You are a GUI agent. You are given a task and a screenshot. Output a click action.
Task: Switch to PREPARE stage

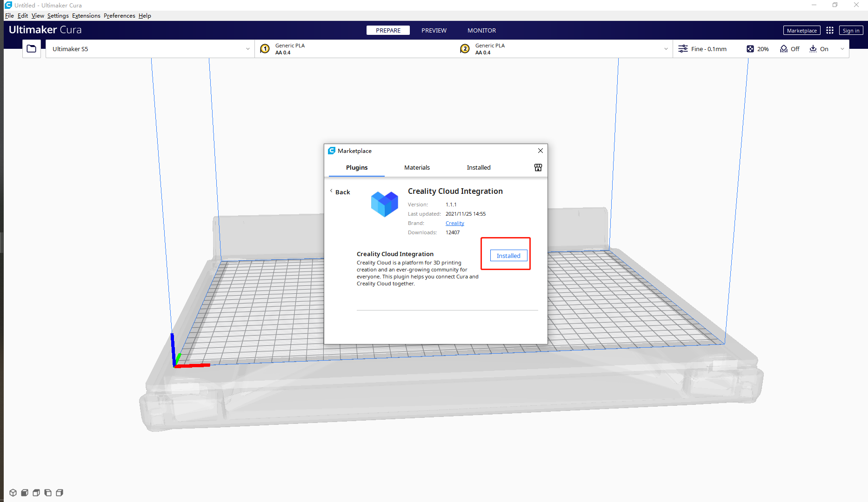click(x=388, y=30)
